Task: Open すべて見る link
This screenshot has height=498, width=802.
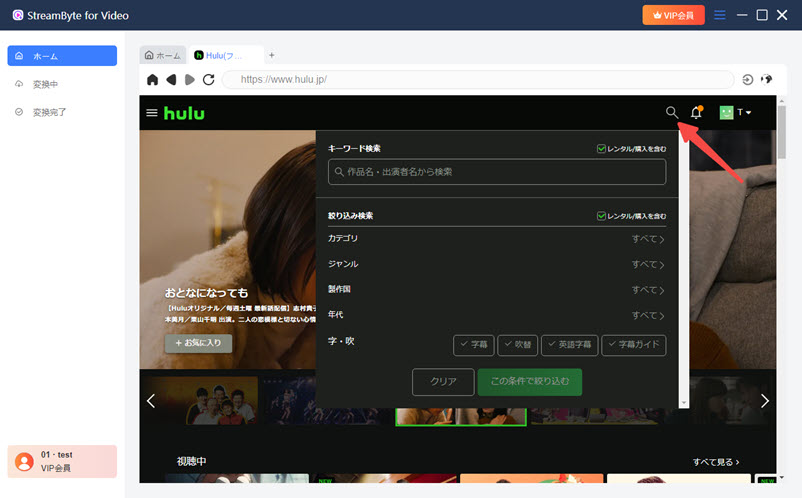Action: click(x=716, y=462)
